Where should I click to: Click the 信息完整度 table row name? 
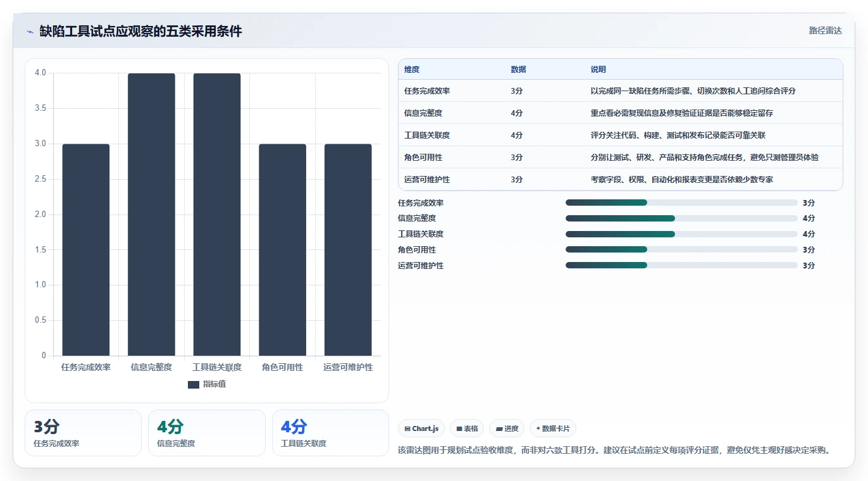tap(423, 113)
